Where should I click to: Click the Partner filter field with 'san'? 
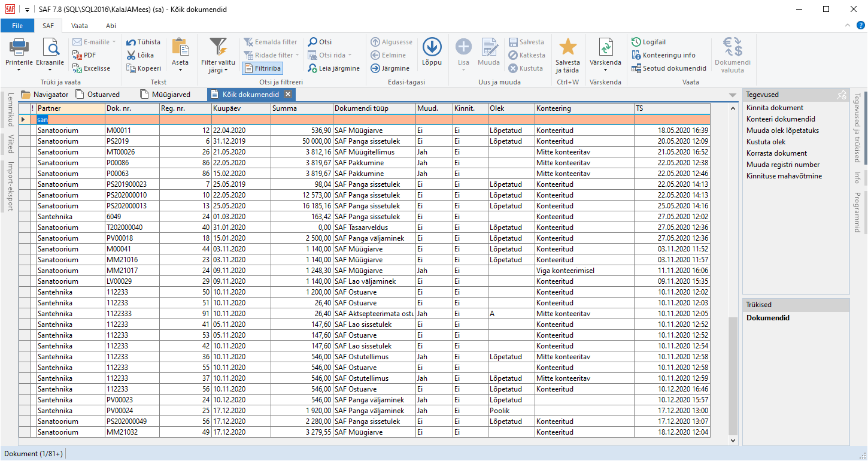click(x=70, y=120)
